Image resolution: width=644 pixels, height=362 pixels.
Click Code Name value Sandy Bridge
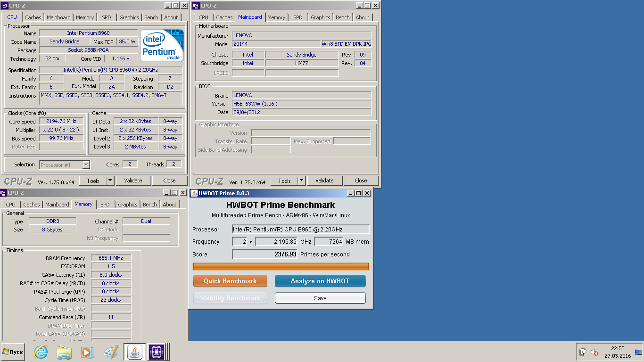[65, 41]
